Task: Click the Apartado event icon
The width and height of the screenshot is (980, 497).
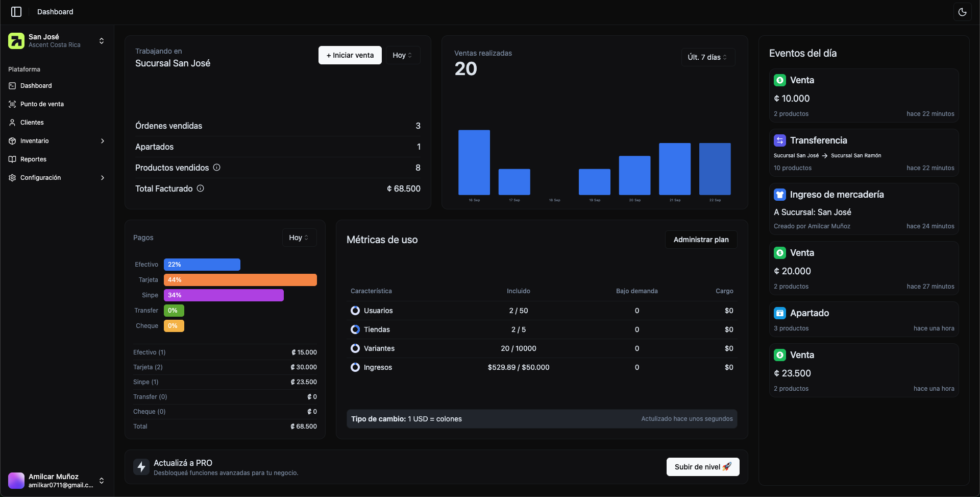Action: click(x=779, y=313)
